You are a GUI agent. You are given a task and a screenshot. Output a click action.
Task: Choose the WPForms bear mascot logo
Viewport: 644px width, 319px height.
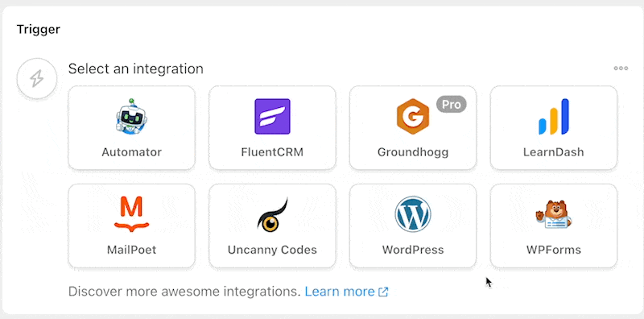click(x=554, y=214)
